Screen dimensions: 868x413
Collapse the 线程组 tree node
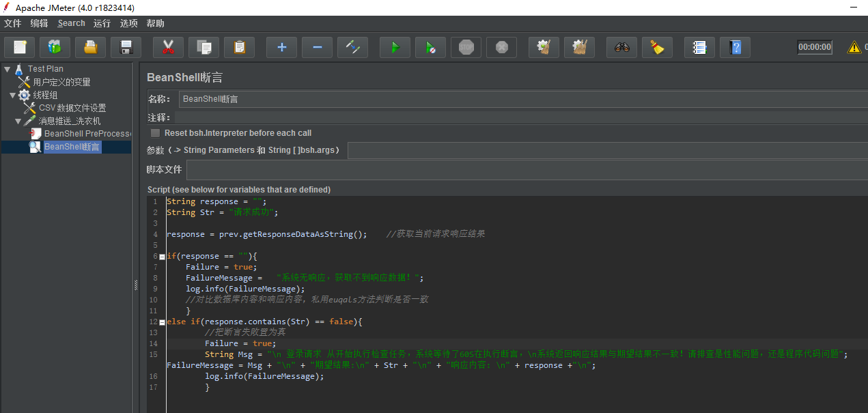(13, 95)
